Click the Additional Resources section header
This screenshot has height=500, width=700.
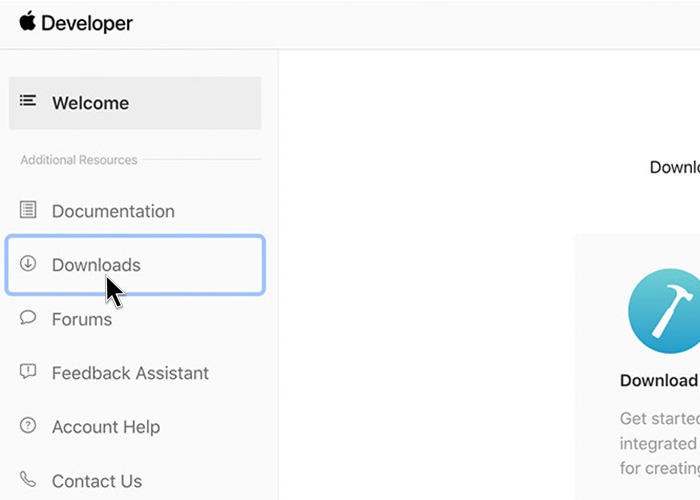pyautogui.click(x=79, y=160)
